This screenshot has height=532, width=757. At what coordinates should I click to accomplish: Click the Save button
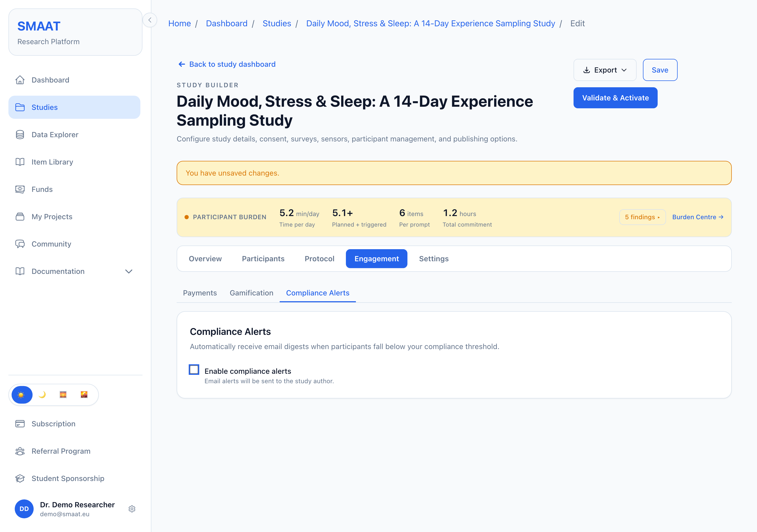point(660,70)
